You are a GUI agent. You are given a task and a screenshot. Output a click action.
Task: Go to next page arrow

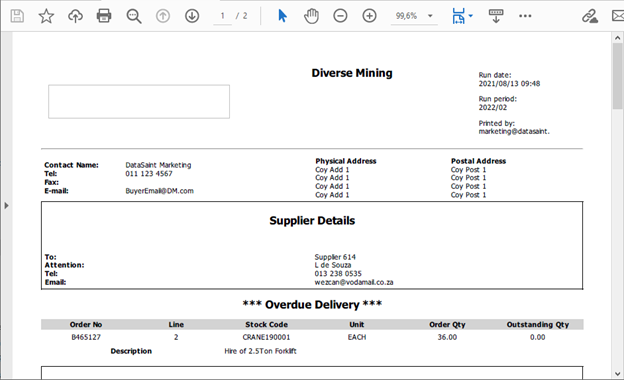tap(192, 16)
